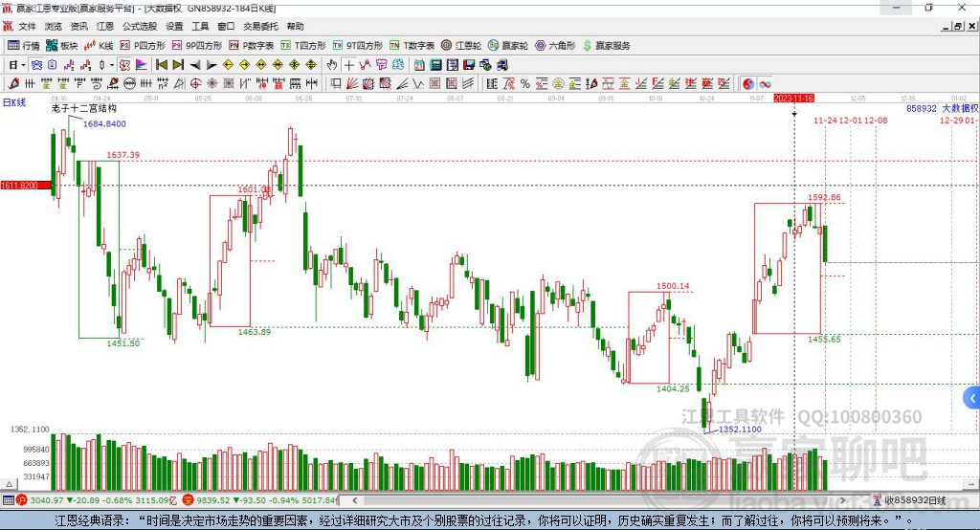Open the T数字表 tool

tap(412, 46)
